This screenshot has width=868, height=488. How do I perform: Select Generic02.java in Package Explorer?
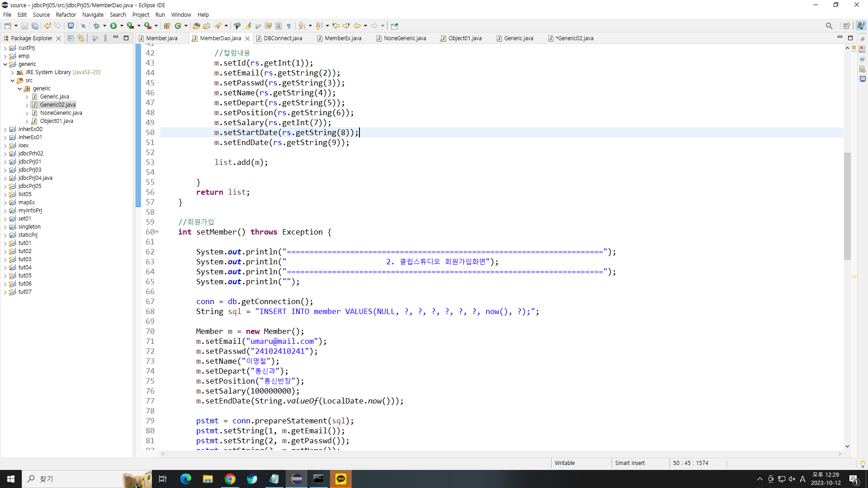point(57,105)
